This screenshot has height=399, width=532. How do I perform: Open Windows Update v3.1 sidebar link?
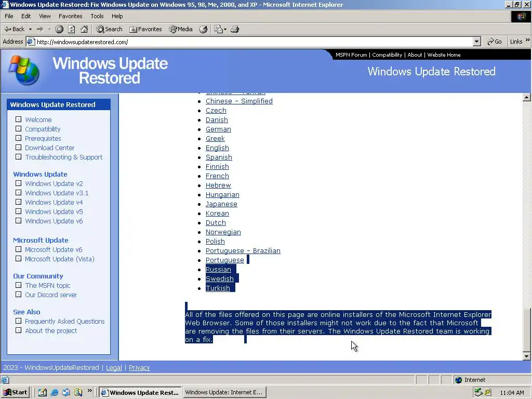pos(57,193)
